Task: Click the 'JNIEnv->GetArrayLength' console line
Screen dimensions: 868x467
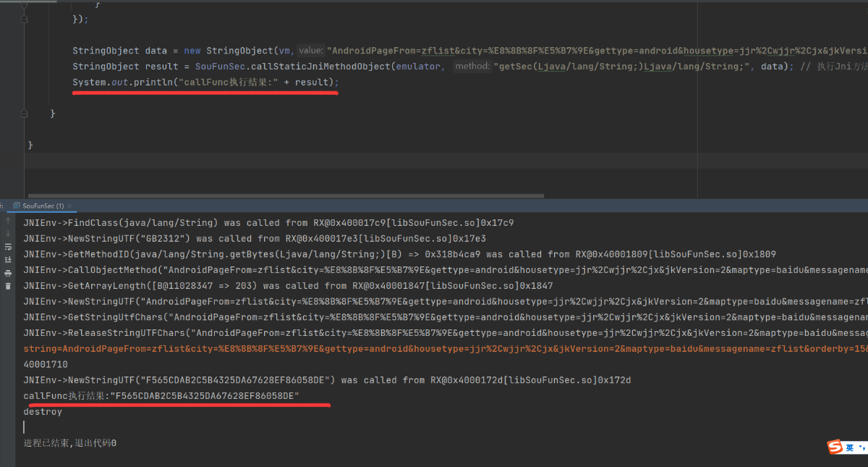Action: (288, 286)
